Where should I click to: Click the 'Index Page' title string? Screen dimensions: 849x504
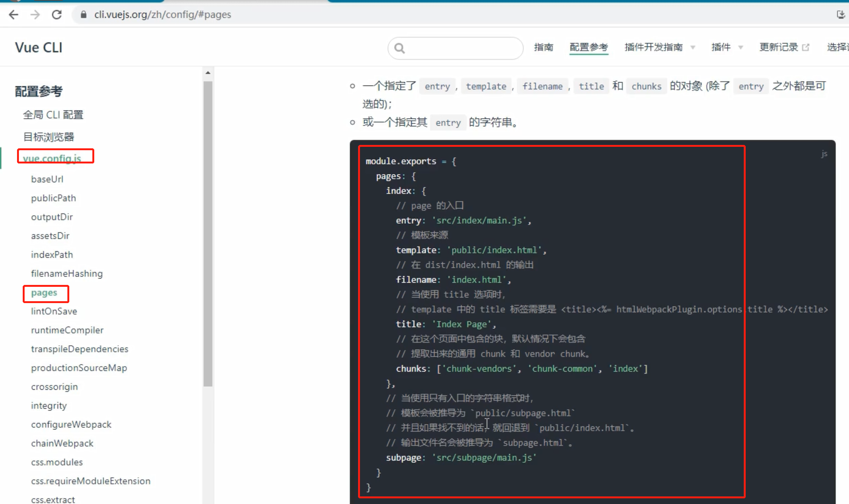point(461,324)
